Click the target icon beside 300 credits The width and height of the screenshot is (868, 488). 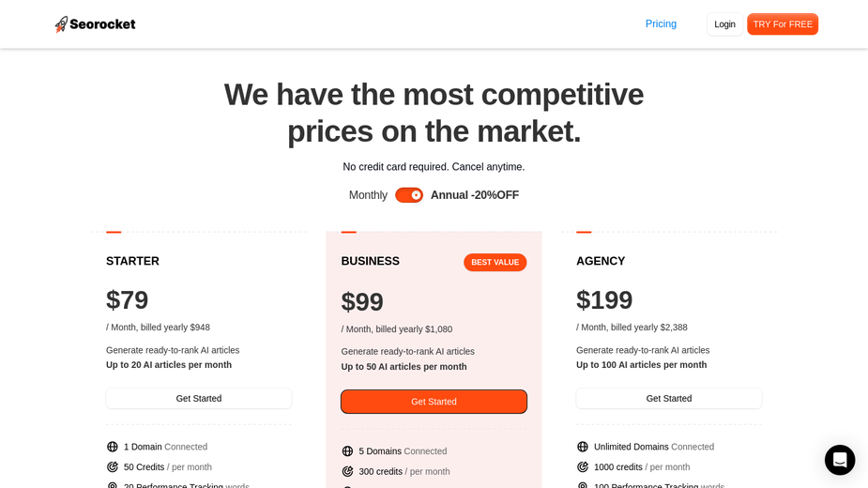click(x=347, y=471)
